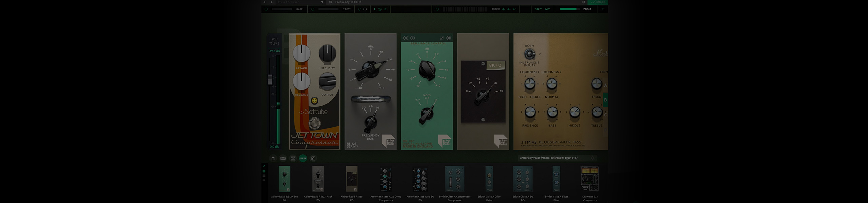Click the RELEASE knob on Jet Town Compressor
The width and height of the screenshot is (868, 203).
(x=301, y=81)
